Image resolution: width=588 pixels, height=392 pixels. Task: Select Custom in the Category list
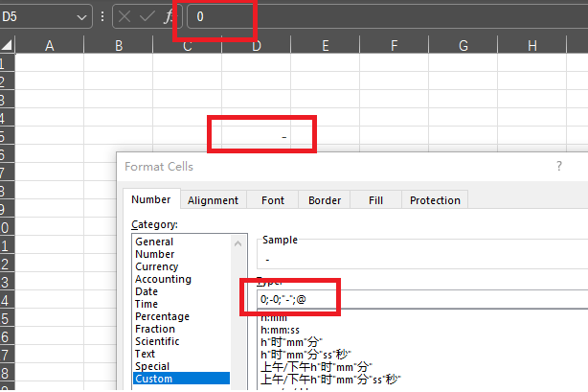coord(182,379)
